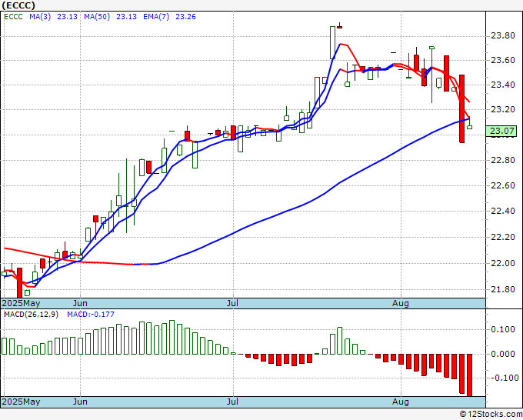Click the EMA(7) value 23.26

pyautogui.click(x=185, y=17)
